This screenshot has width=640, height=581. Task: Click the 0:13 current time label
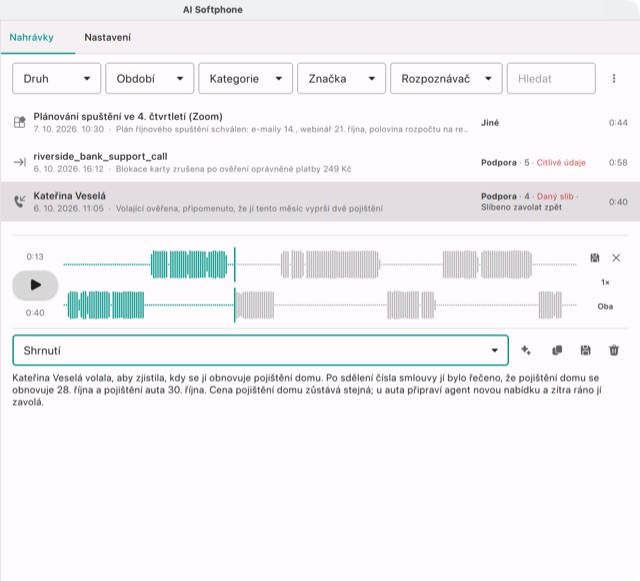tap(35, 257)
